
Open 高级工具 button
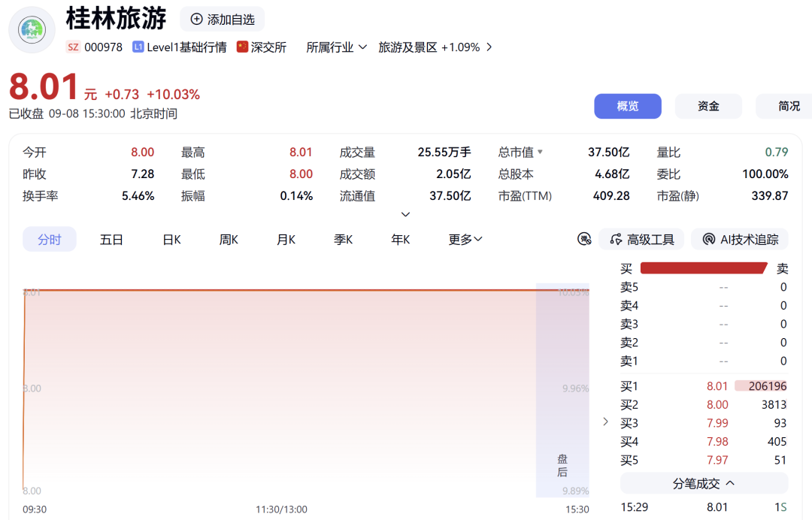(641, 240)
